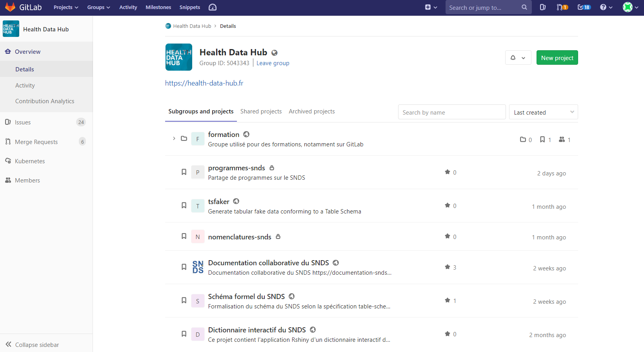
Task: Click the T avatar for tsfaker
Action: (198, 206)
